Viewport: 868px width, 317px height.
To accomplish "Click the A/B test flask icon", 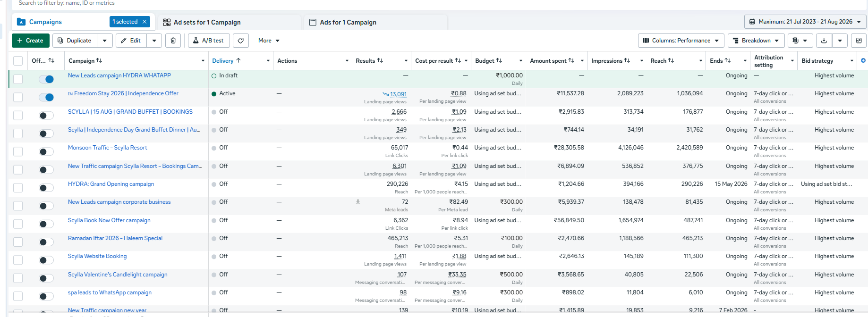I will 196,41.
